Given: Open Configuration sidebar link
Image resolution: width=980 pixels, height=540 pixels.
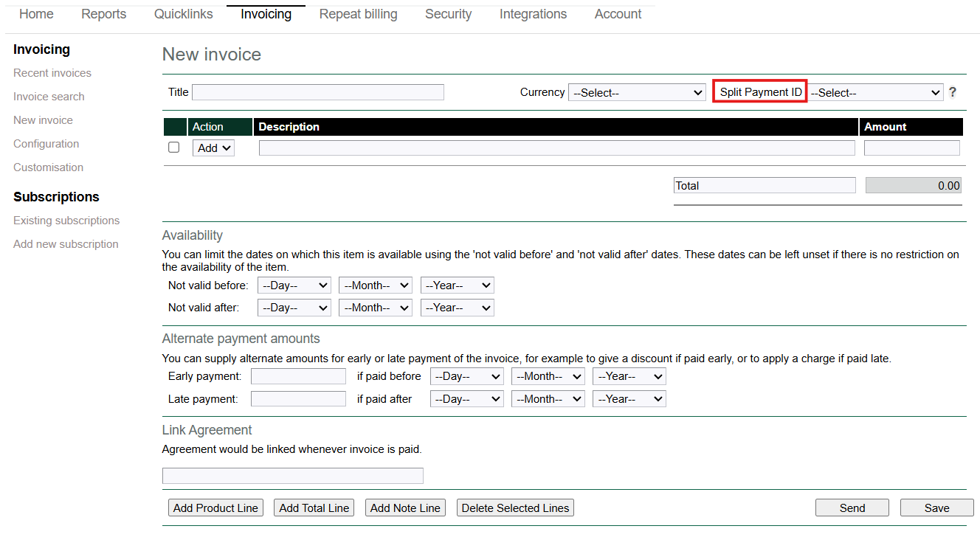Looking at the screenshot, I should coord(46,144).
